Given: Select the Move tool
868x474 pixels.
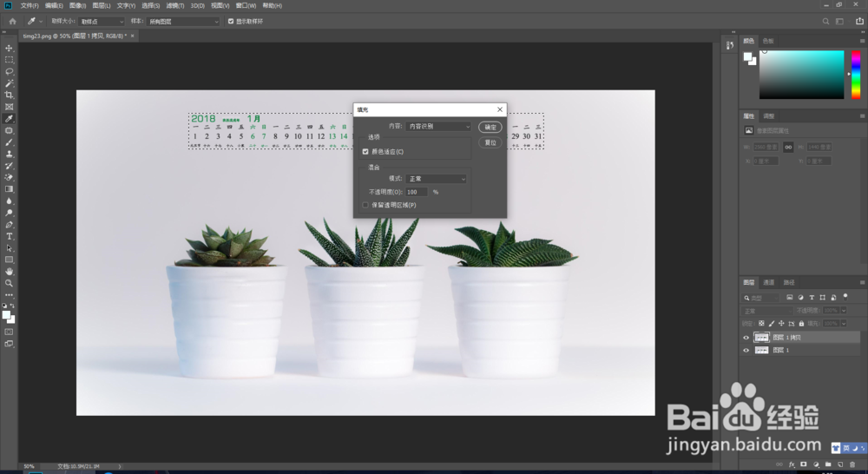Looking at the screenshot, I should tap(9, 48).
